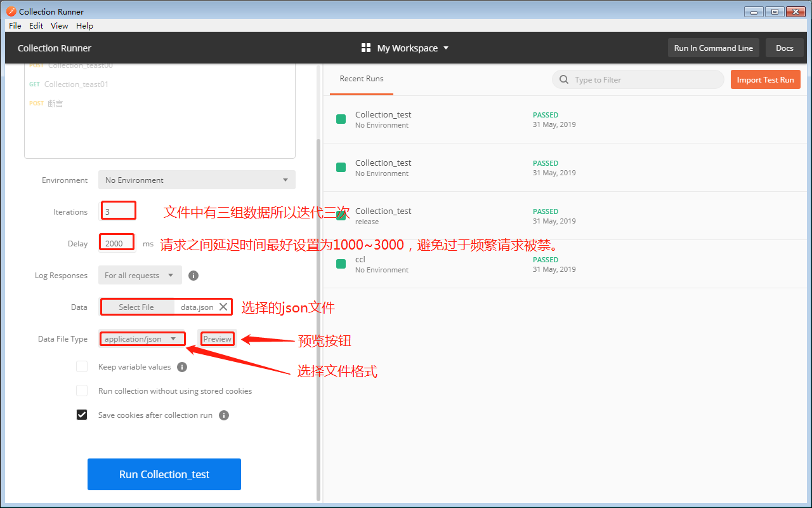Open the Docs button
The width and height of the screenshot is (812, 508).
pyautogui.click(x=785, y=48)
